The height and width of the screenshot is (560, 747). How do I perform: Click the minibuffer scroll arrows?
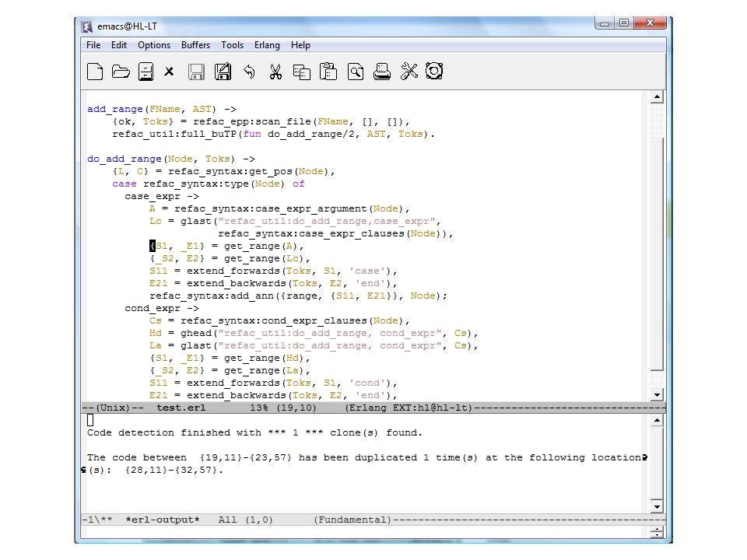(x=657, y=532)
